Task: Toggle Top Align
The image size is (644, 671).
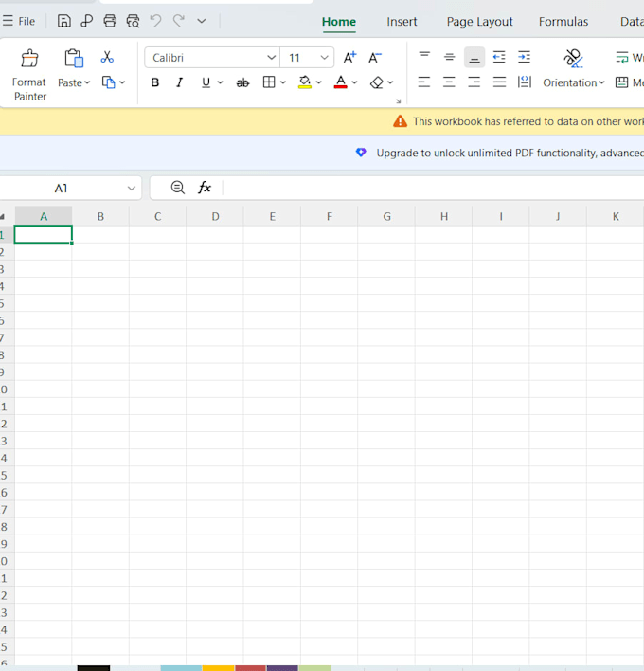Action: (x=424, y=57)
